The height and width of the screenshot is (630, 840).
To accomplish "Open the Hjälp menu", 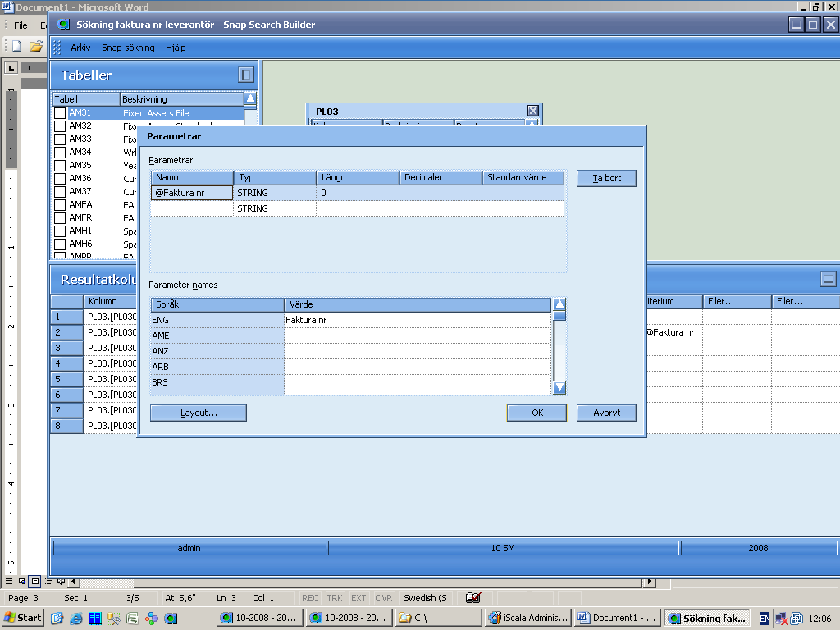I will (x=176, y=48).
